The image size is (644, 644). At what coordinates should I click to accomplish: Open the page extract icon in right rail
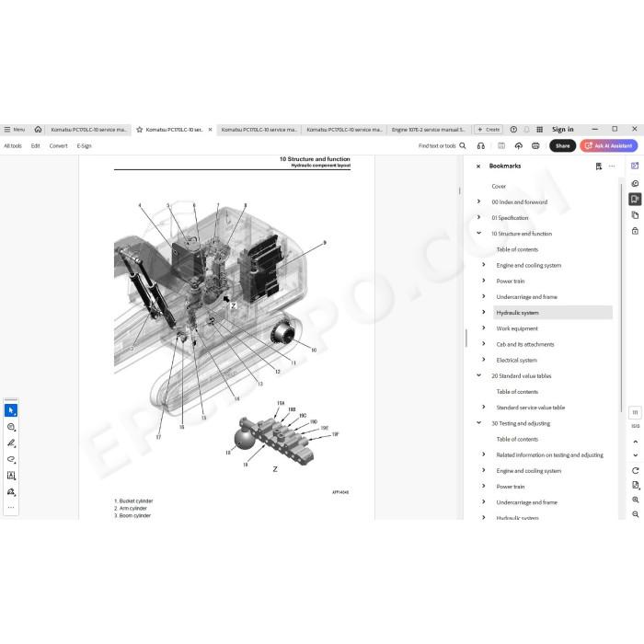pos(636,485)
